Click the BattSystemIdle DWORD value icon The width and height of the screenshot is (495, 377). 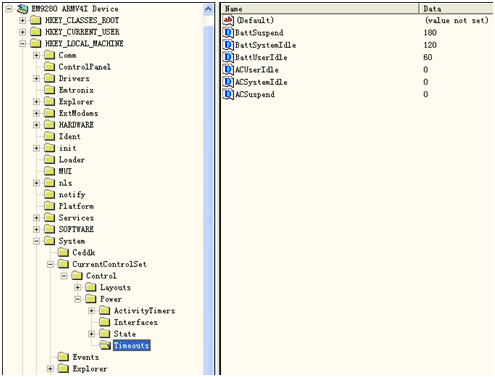(x=228, y=45)
